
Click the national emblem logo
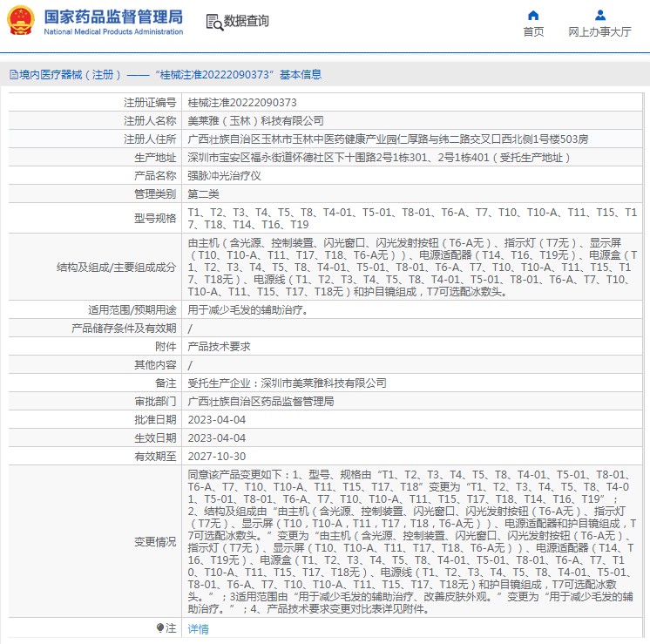[x=21, y=21]
